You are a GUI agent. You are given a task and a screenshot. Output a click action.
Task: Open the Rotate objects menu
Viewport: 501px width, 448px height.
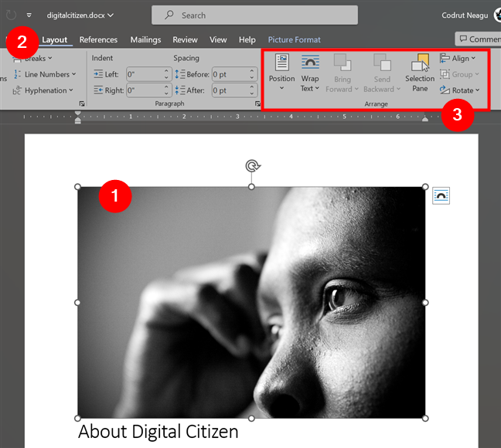coord(459,90)
